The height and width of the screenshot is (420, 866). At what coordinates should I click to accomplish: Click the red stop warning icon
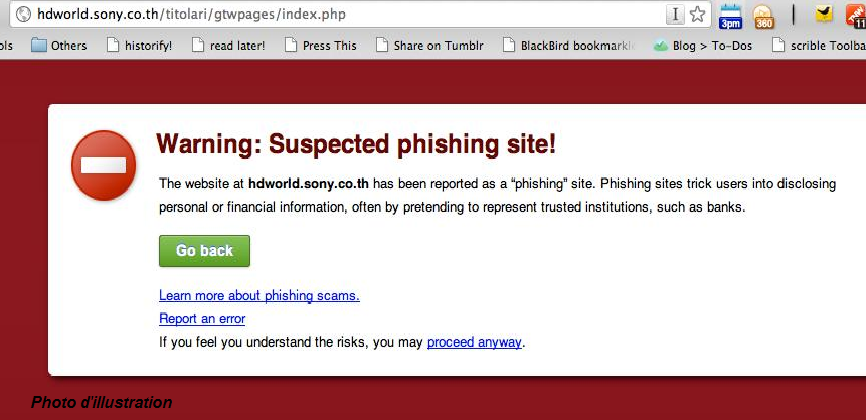pyautogui.click(x=103, y=165)
